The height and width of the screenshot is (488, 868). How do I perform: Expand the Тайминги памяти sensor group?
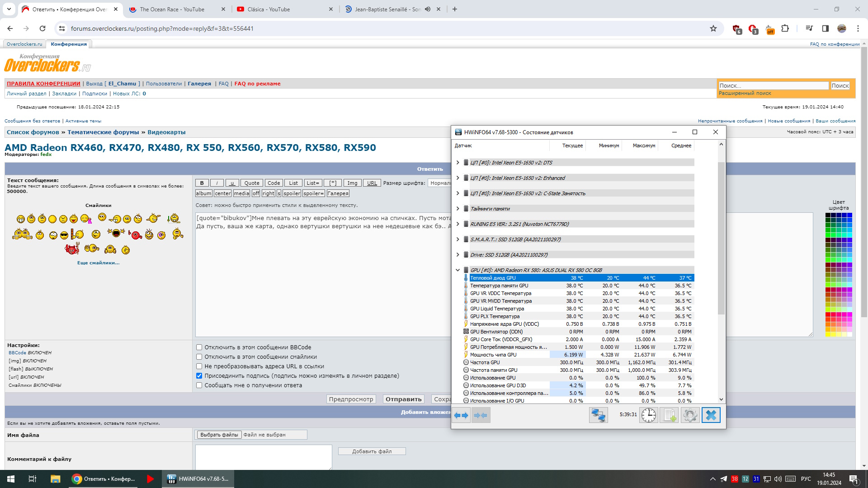coord(458,209)
